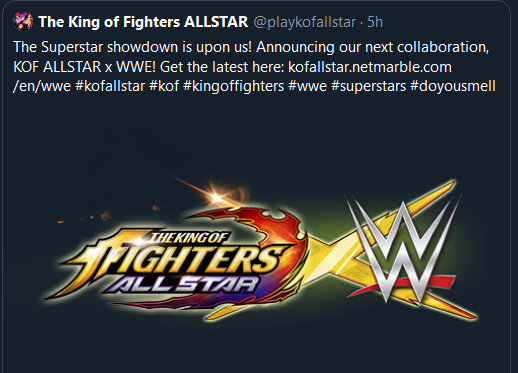Open The King of Fighters ALLSTAR display name
The width and height of the screenshot is (518, 373).
click(x=143, y=22)
